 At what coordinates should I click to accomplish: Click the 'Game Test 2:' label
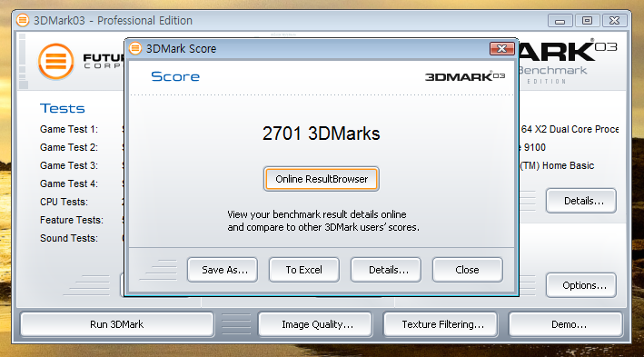coord(69,147)
